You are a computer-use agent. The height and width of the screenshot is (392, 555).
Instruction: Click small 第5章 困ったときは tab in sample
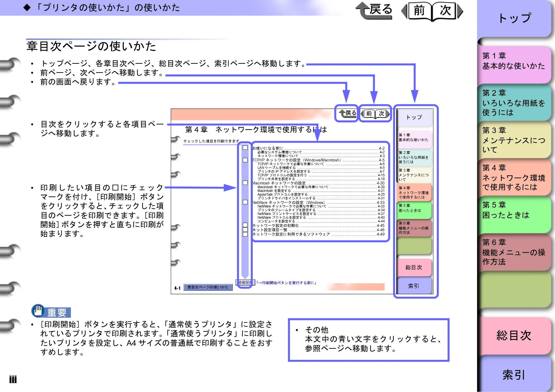point(414,210)
